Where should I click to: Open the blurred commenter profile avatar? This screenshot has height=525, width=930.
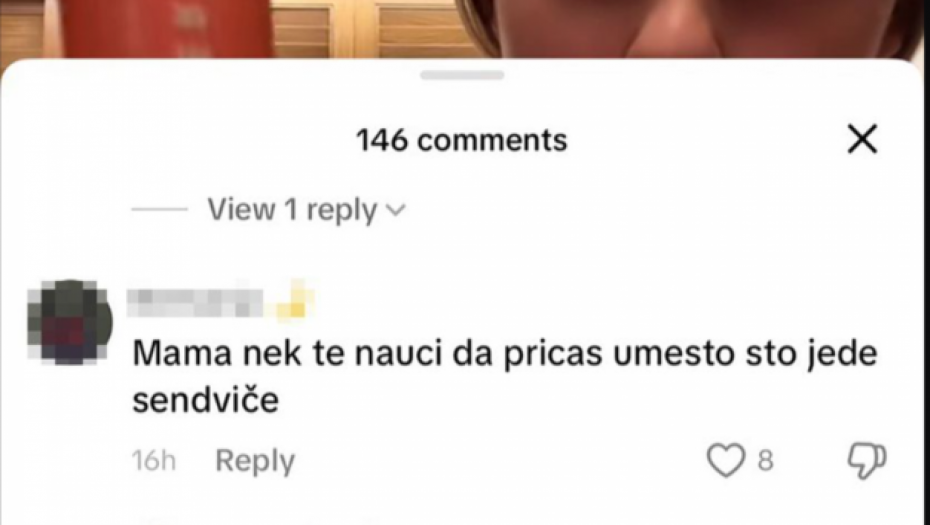[70, 322]
